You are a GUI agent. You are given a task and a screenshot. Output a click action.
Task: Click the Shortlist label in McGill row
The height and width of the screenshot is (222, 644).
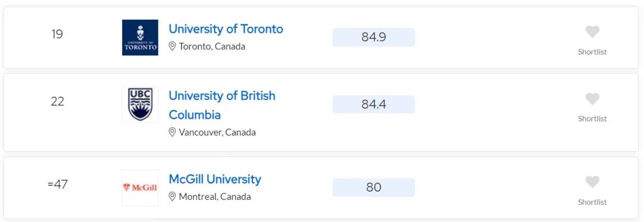[x=592, y=202]
